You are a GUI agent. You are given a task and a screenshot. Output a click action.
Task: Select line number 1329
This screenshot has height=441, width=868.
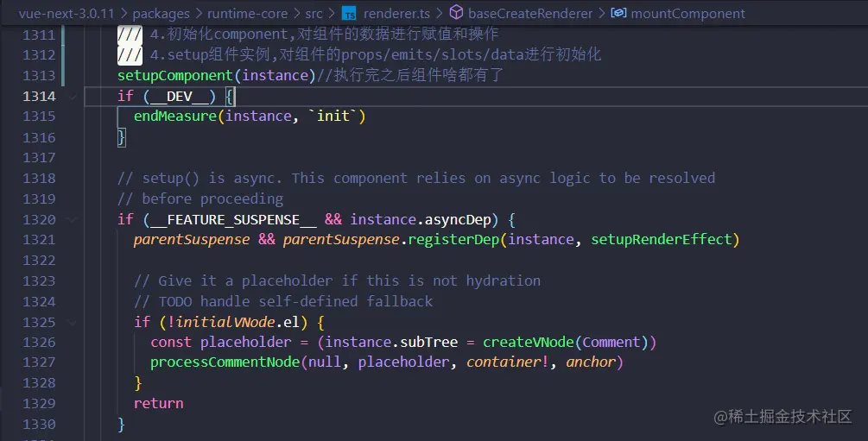click(39, 403)
